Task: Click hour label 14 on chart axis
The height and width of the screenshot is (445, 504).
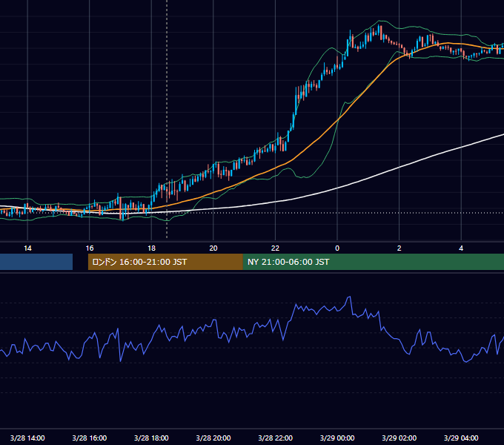Action: coord(27,248)
